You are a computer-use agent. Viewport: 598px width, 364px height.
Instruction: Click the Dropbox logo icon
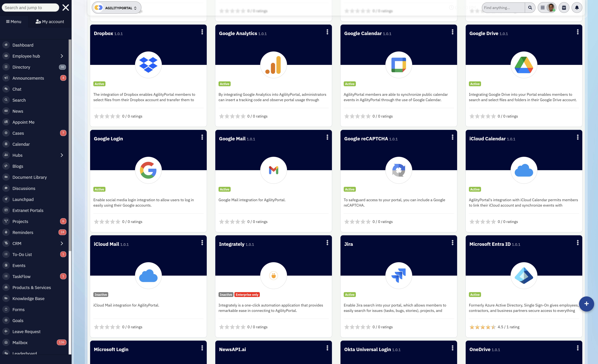pos(148,65)
